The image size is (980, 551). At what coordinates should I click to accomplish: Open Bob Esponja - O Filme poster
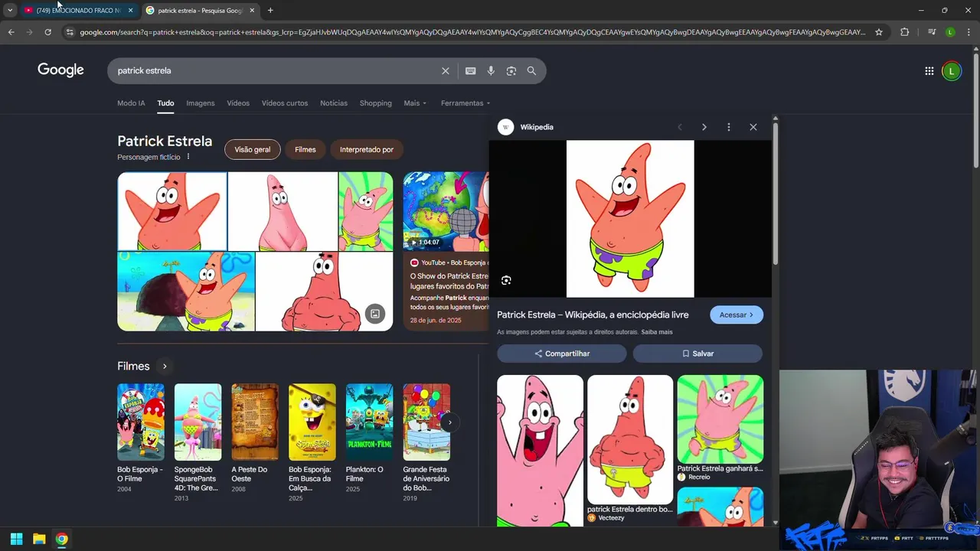tap(140, 422)
